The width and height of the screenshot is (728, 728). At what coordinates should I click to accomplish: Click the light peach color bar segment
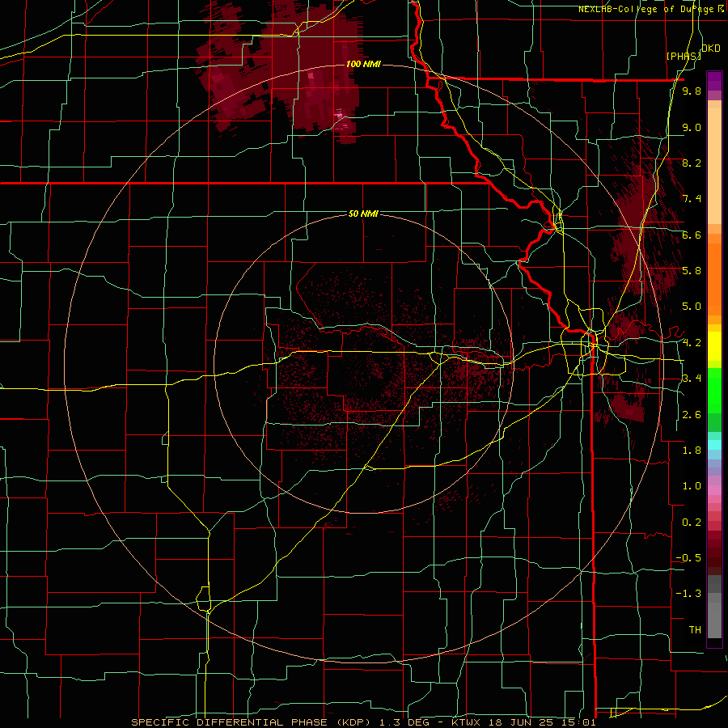pyautogui.click(x=714, y=166)
